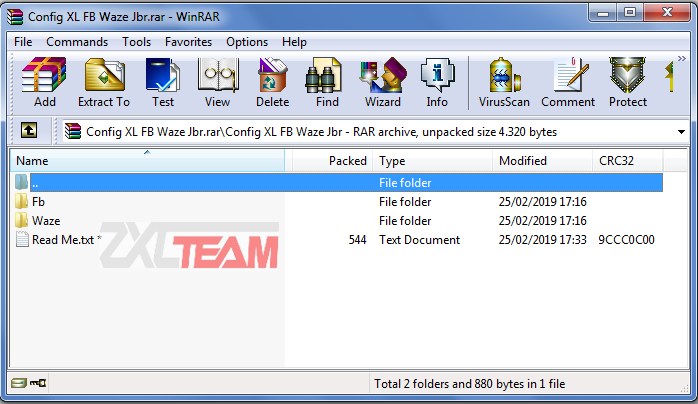Go up one folder level
This screenshot has width=698, height=404.
29,130
